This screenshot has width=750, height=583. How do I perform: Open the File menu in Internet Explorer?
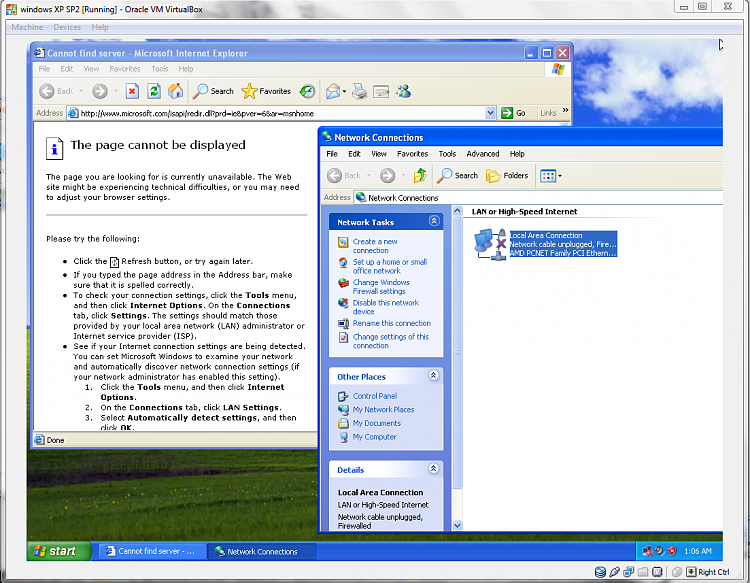click(44, 69)
